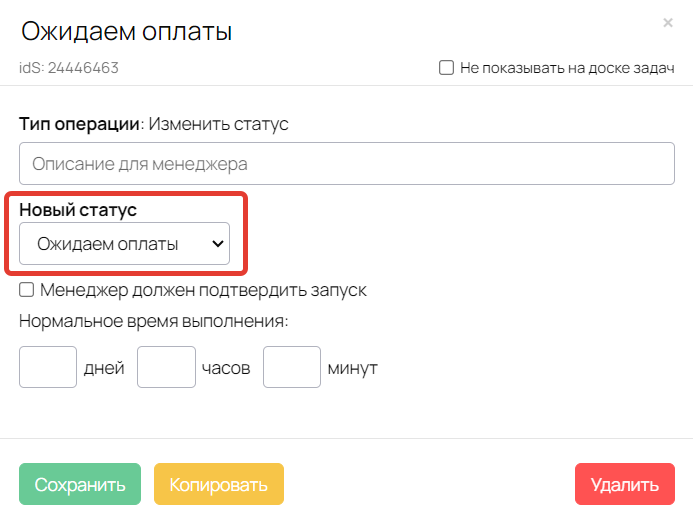Viewport: 693px width, 523px height.
Task: Select the 'idS: 24446463' text
Action: [69, 68]
